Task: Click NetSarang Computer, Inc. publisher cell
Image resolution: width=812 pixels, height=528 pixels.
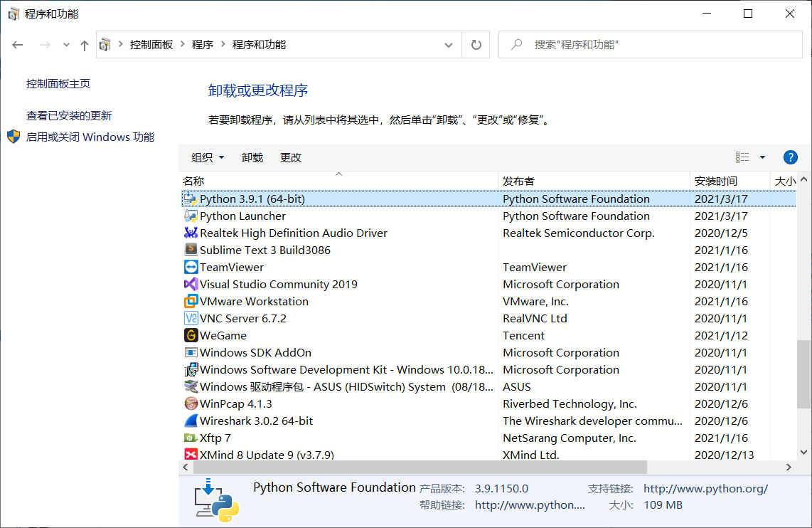Action: (569, 438)
